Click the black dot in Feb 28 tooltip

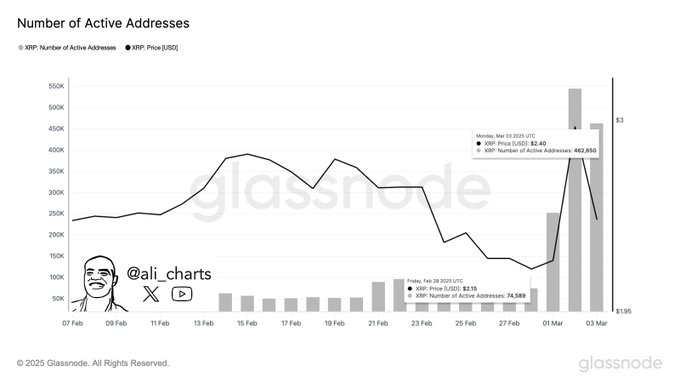coord(410,288)
